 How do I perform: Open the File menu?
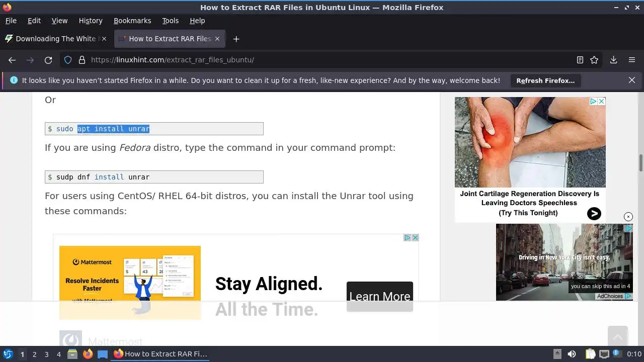pyautogui.click(x=11, y=21)
